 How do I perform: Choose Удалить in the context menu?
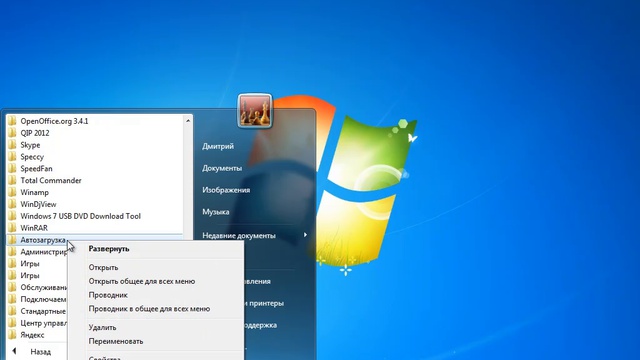(102, 327)
